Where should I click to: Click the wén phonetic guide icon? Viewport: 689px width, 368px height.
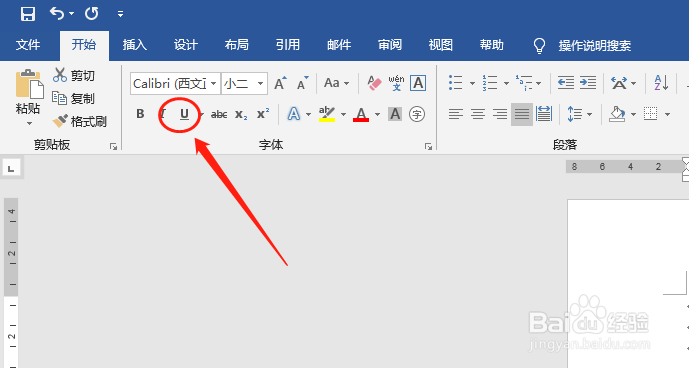coord(396,83)
